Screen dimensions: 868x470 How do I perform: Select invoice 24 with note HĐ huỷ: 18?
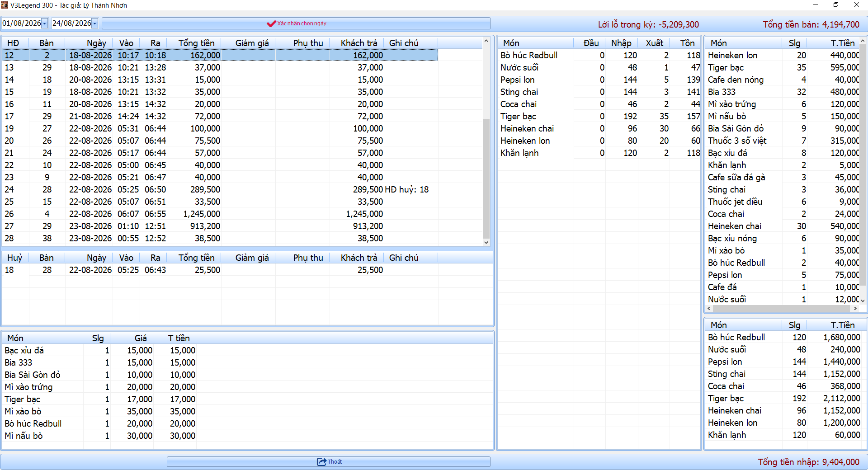(220, 189)
